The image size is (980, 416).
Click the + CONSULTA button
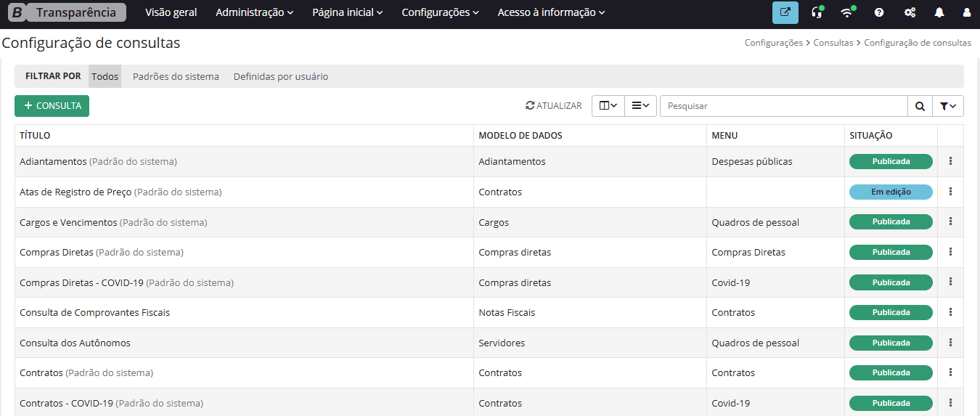pyautogui.click(x=52, y=106)
